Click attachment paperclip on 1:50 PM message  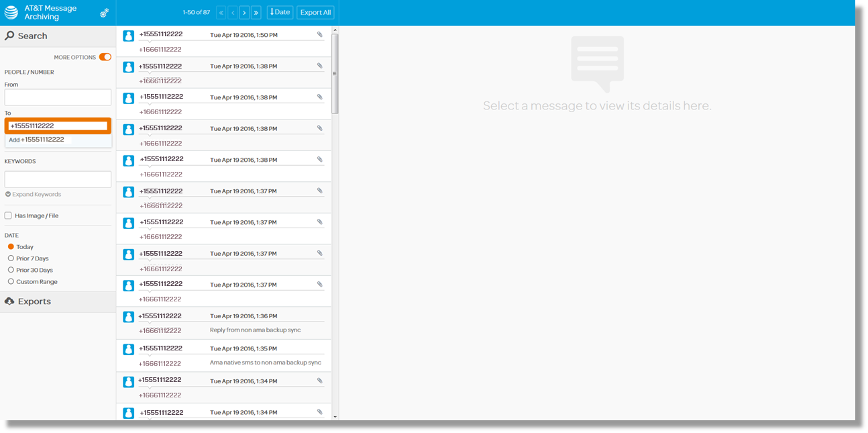pos(320,34)
